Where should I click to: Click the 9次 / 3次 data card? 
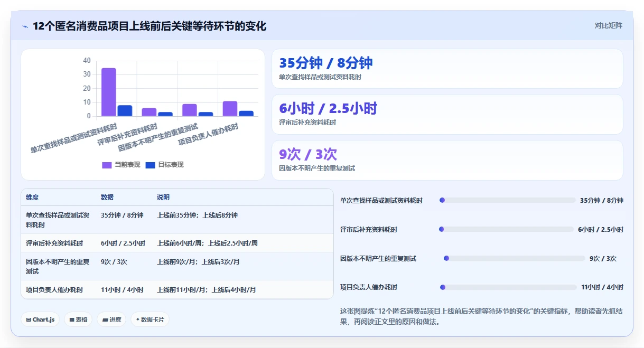447,160
